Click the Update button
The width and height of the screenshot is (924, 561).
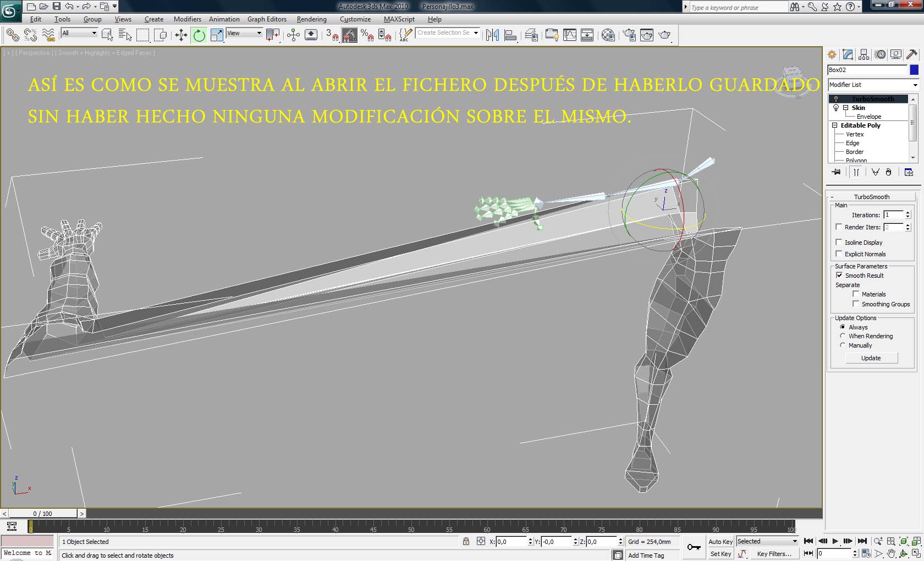[x=871, y=358]
